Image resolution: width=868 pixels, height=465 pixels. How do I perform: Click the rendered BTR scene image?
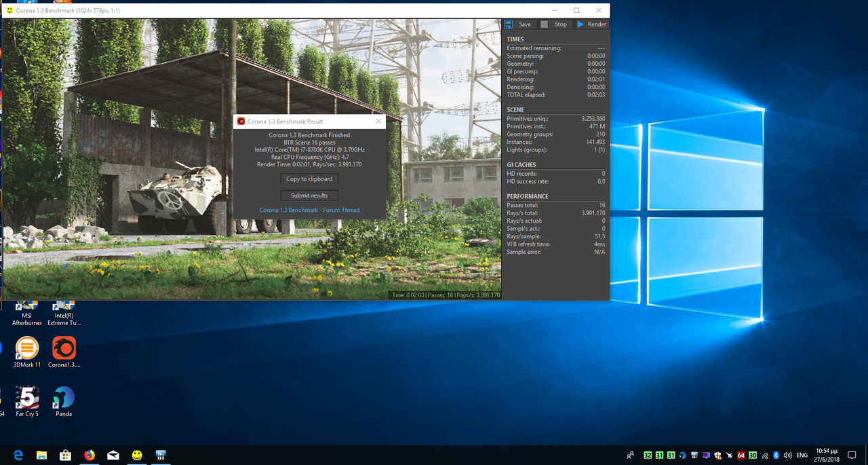click(252, 159)
